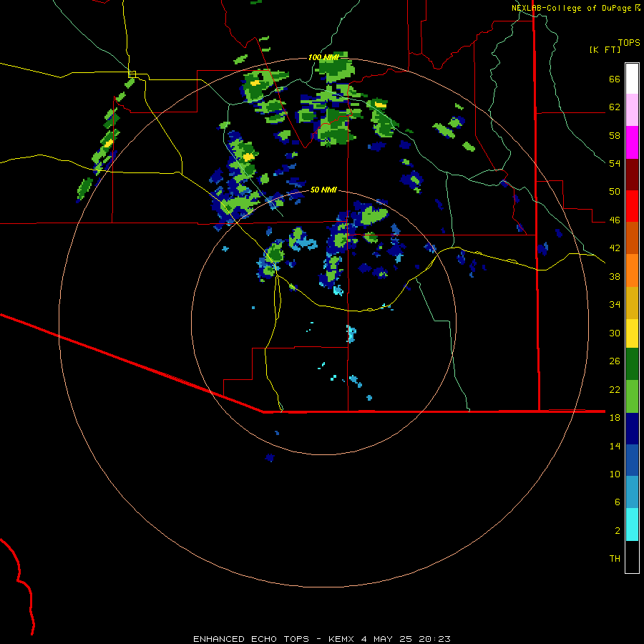Click the "NEXLAB-College of DuPage" credit text

(x=571, y=8)
